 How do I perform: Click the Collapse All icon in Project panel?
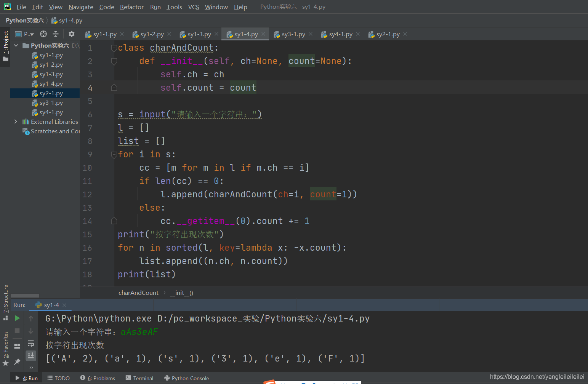point(56,34)
